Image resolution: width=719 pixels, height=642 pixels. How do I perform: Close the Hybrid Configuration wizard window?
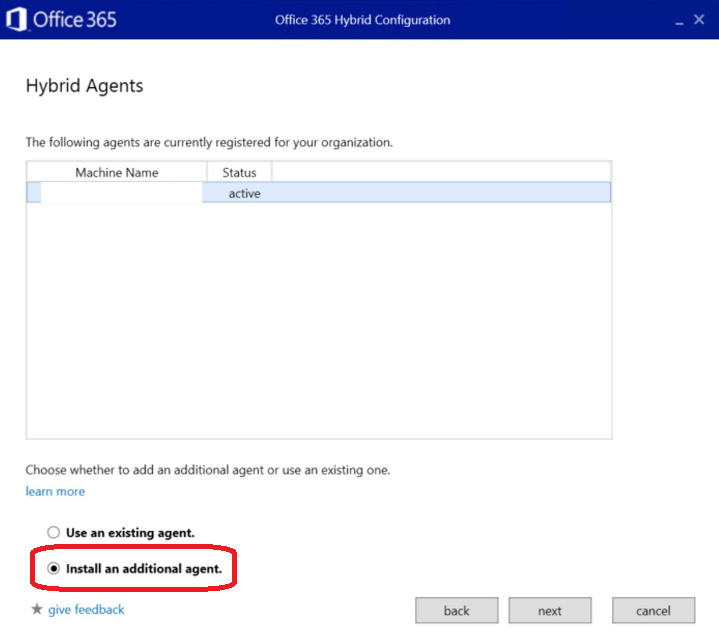699,19
